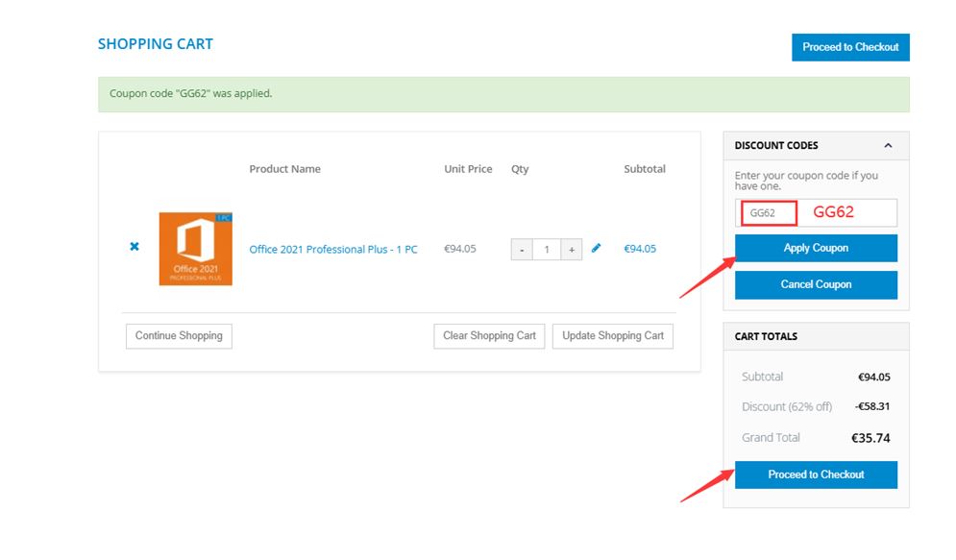Viewport: 956px width, 560px height.
Task: Click the item subtotal €94.05 in the table
Action: pyautogui.click(x=640, y=249)
